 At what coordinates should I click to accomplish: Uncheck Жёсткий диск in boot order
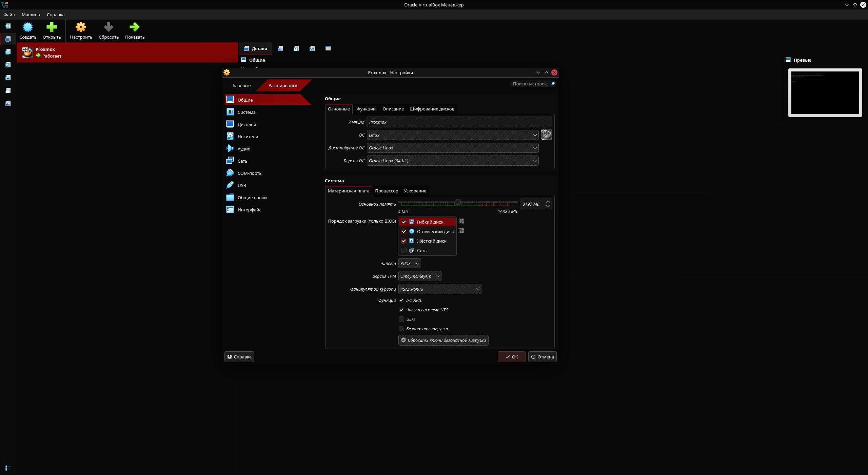tap(404, 241)
